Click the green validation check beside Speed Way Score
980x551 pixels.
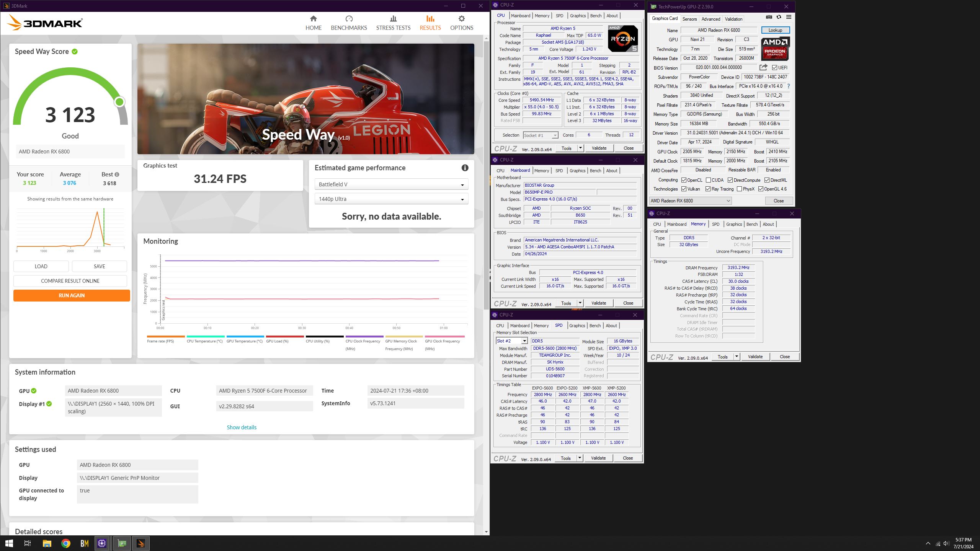[75, 51]
